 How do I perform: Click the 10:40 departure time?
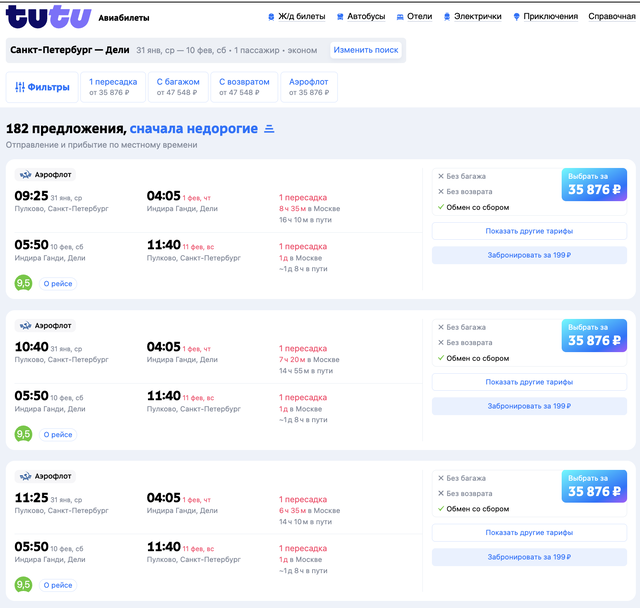(31, 347)
